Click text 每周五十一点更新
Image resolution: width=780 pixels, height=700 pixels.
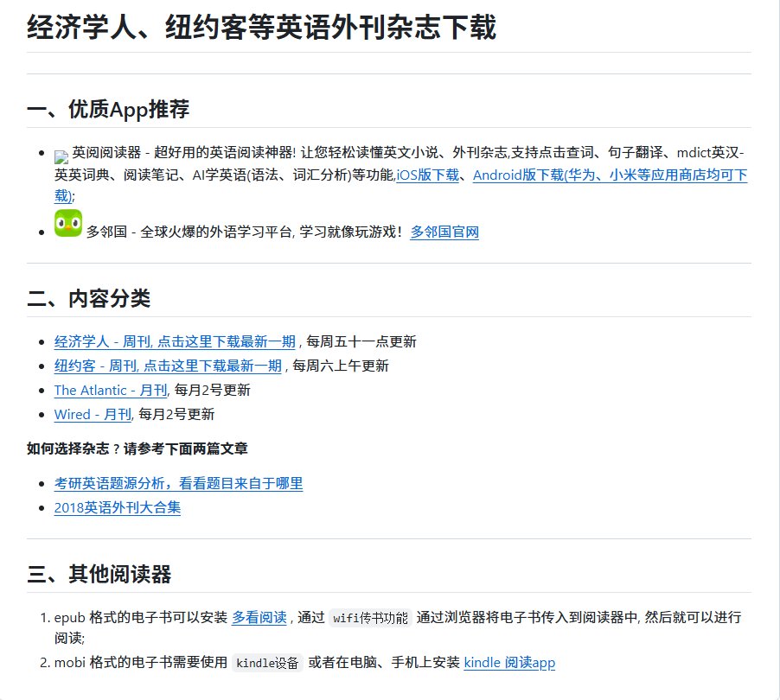click(361, 342)
